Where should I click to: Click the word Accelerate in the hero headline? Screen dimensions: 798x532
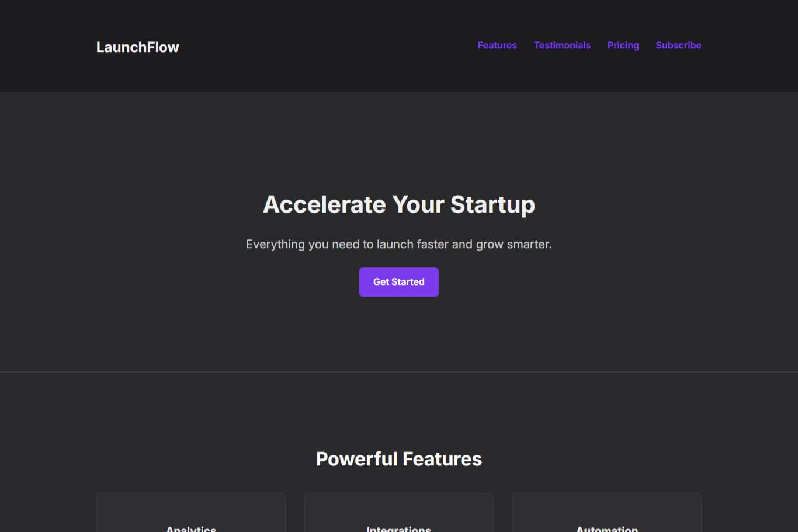coord(324,204)
